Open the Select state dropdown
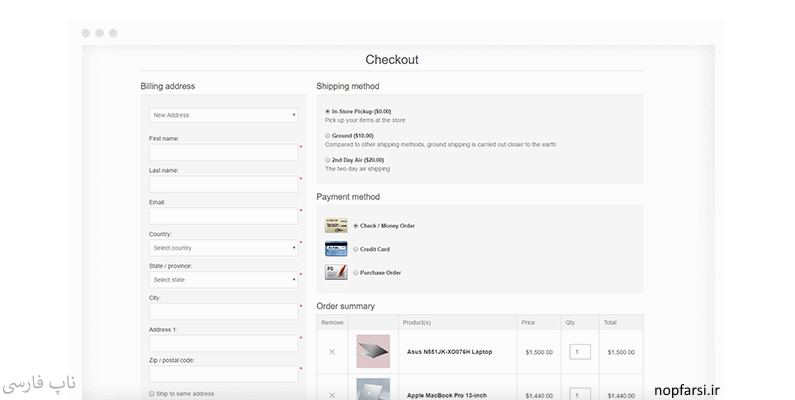The image size is (795, 400). click(x=223, y=280)
